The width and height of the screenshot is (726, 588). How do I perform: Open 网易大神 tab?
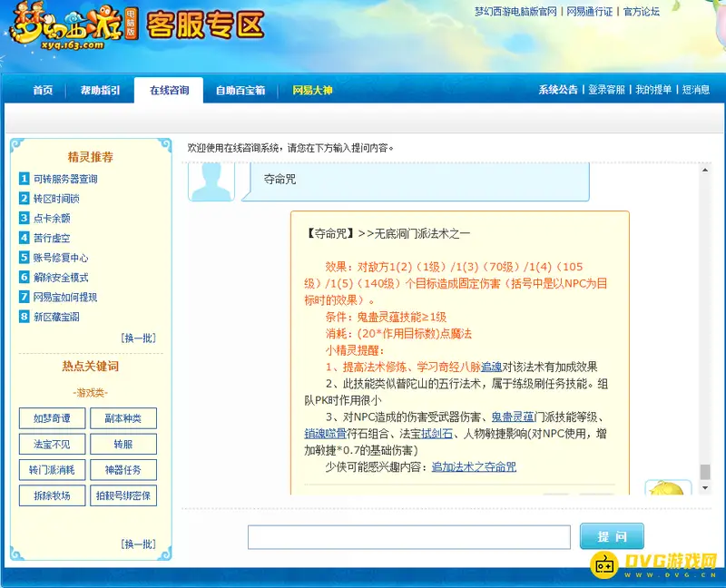(x=312, y=90)
